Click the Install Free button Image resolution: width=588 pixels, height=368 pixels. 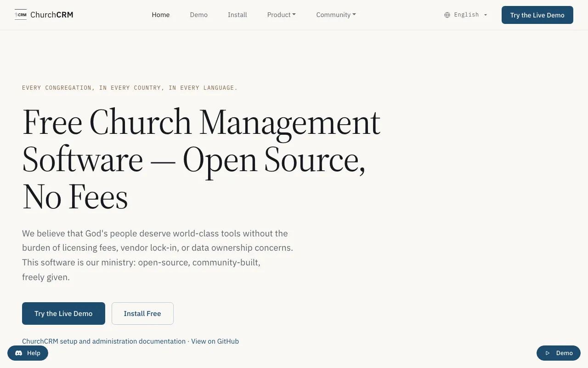point(142,313)
